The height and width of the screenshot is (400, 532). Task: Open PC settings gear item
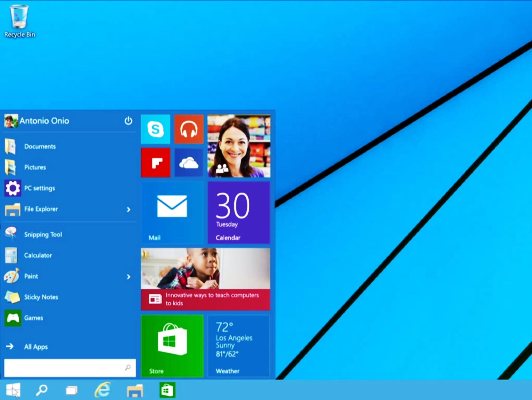70,188
